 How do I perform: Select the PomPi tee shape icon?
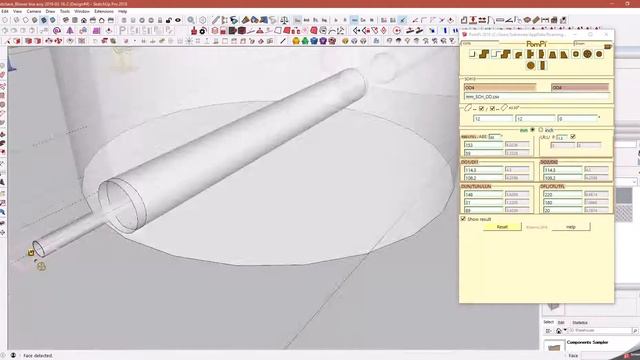click(x=530, y=54)
